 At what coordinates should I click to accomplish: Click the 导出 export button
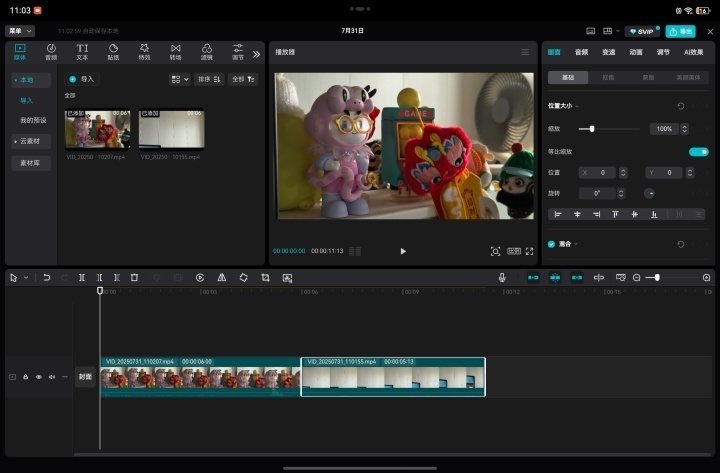coord(681,31)
